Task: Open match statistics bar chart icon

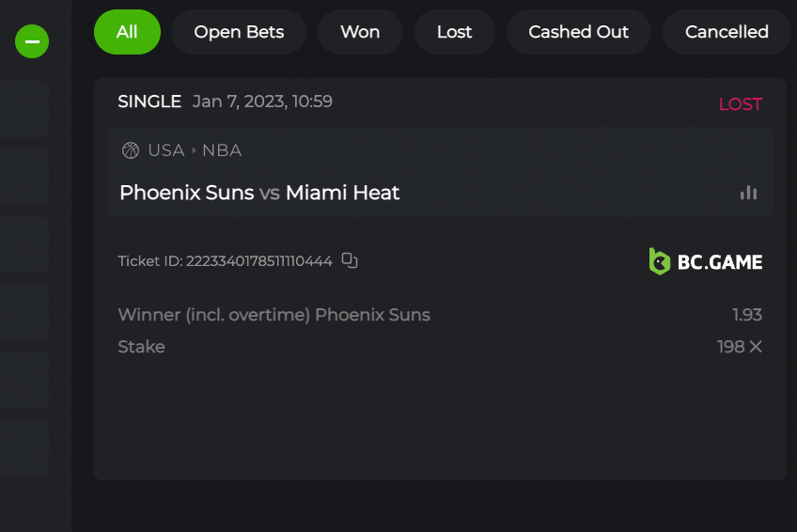Action: (x=748, y=193)
